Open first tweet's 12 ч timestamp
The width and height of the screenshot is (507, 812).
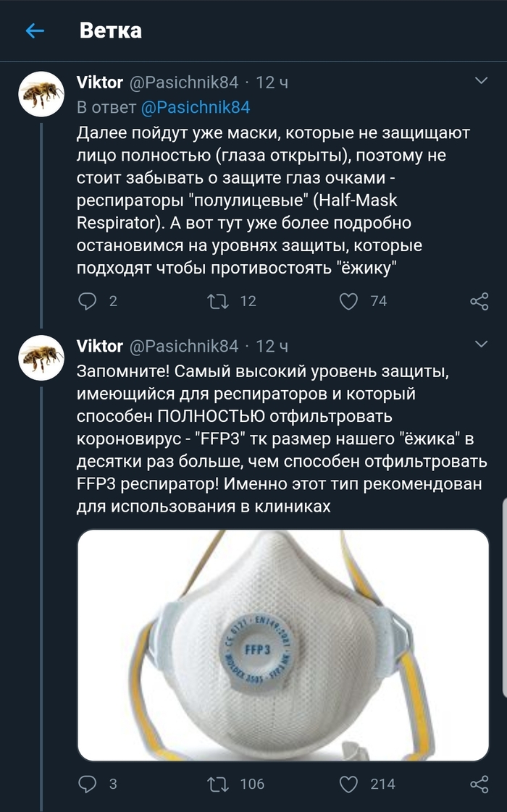click(273, 83)
